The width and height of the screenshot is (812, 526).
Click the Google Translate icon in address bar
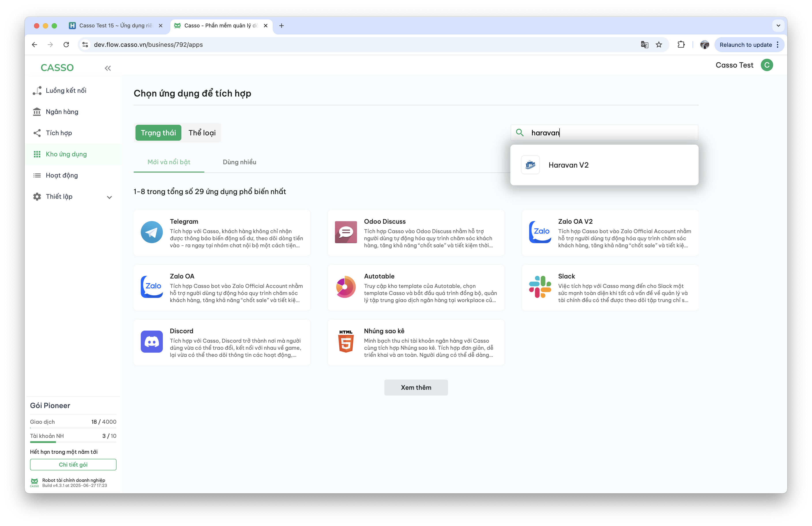[644, 45]
